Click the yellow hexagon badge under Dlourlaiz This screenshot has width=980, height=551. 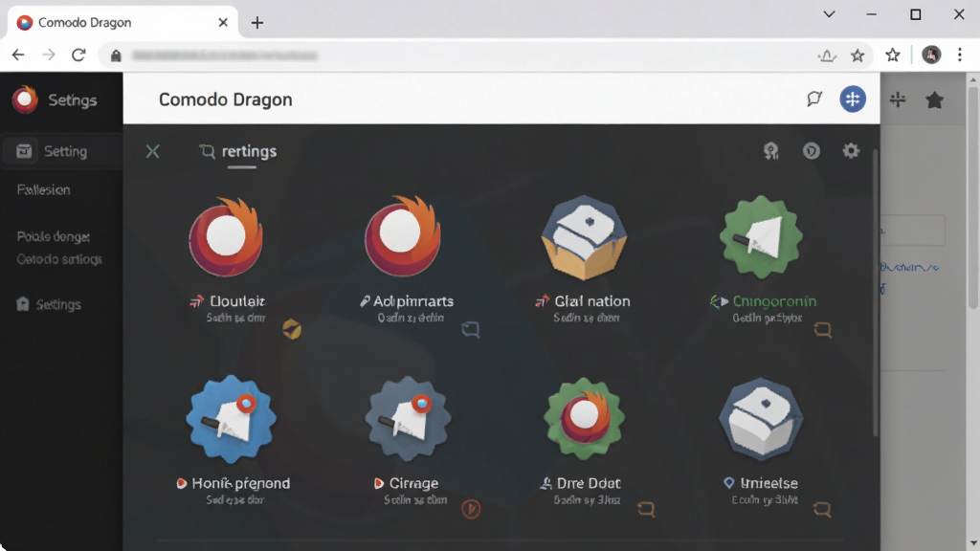coord(292,329)
